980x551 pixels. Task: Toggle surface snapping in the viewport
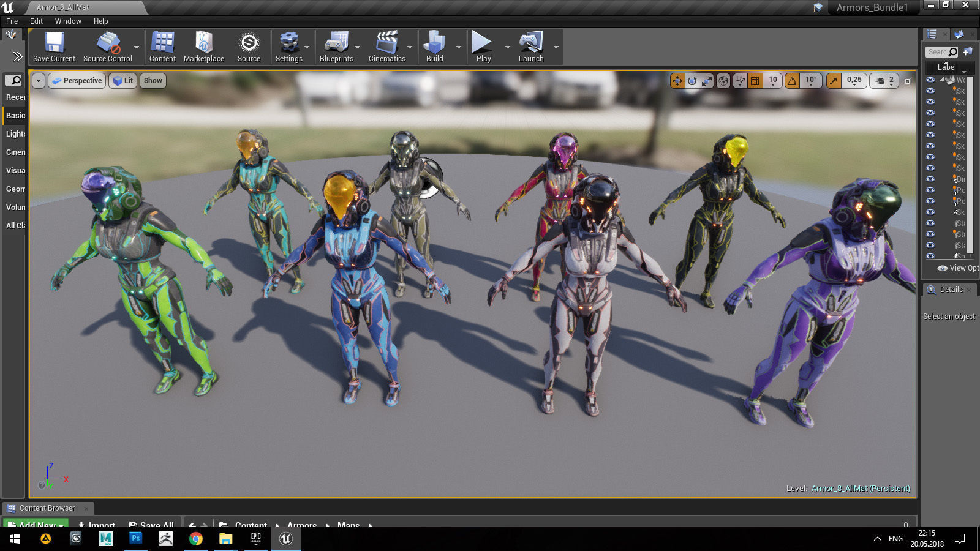pyautogui.click(x=741, y=81)
